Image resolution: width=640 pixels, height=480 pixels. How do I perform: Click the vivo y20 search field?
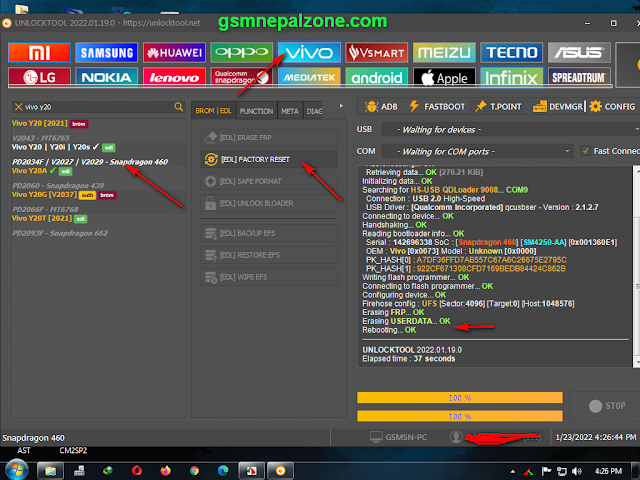coord(98,107)
